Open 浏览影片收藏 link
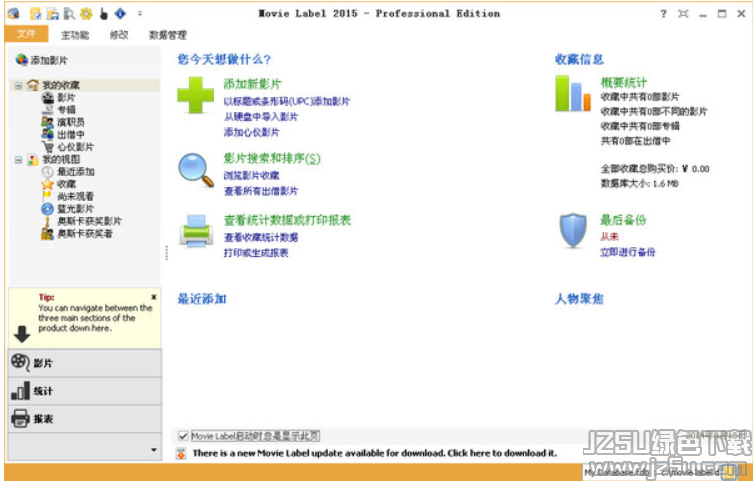 (x=252, y=176)
